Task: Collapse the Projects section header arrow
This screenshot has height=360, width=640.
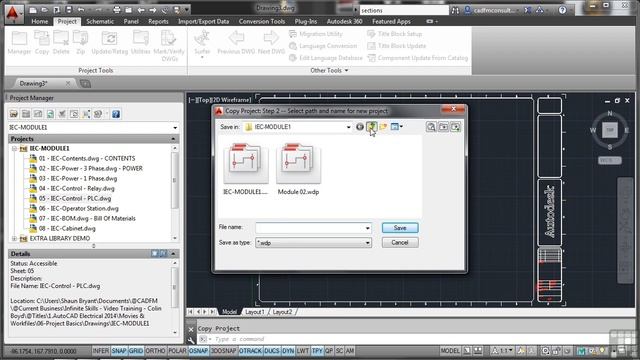Action: click(173, 139)
